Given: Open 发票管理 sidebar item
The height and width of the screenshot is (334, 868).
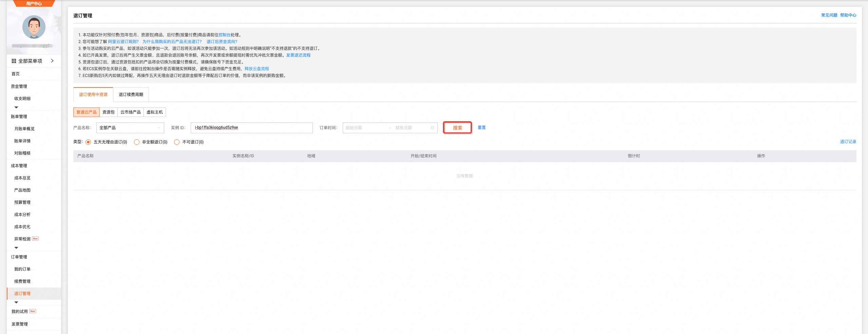Looking at the screenshot, I should tap(20, 324).
